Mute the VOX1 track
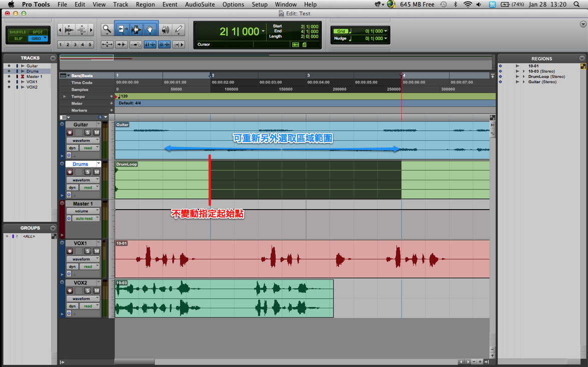Viewport: 588px width, 367px height. pos(97,251)
